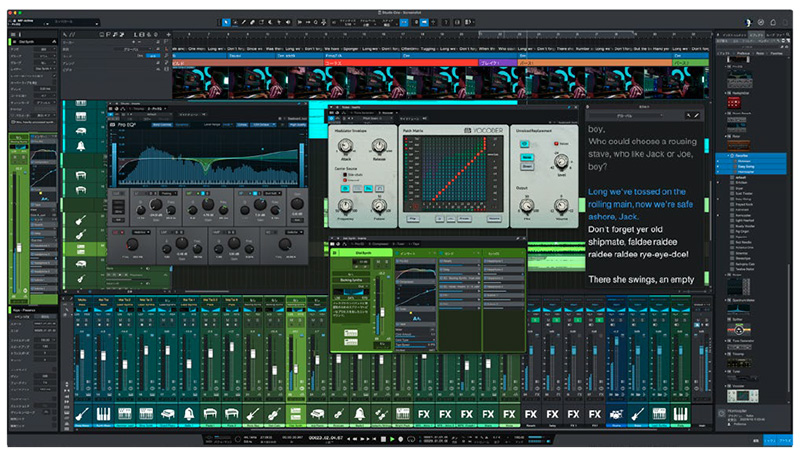
Task: Collapse the highlighted Favorites folder in browser
Action: [729, 156]
